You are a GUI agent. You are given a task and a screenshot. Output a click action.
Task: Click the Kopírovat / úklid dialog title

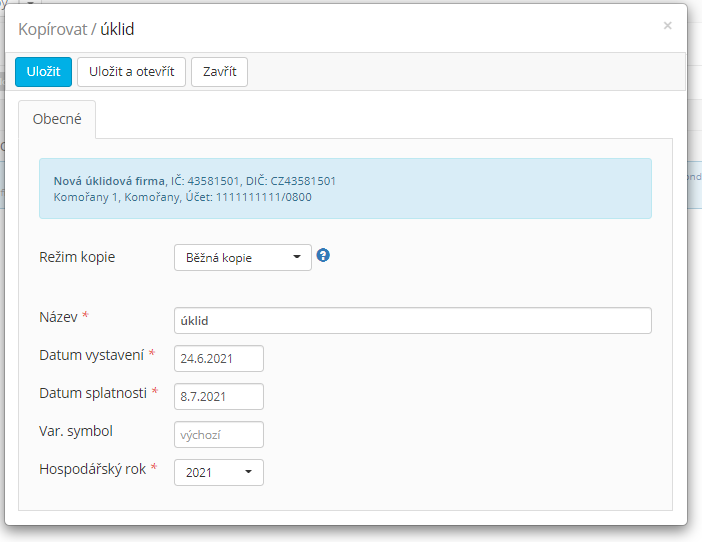[76, 29]
